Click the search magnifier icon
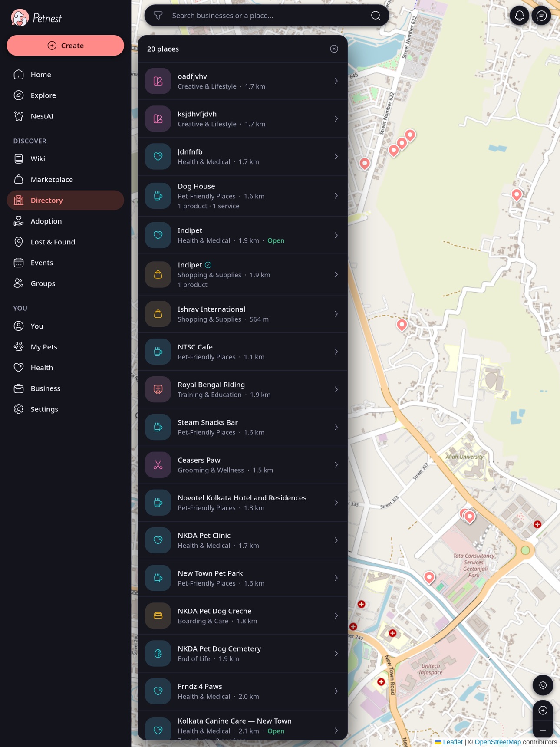Screen dimensions: 560x747 point(376,16)
